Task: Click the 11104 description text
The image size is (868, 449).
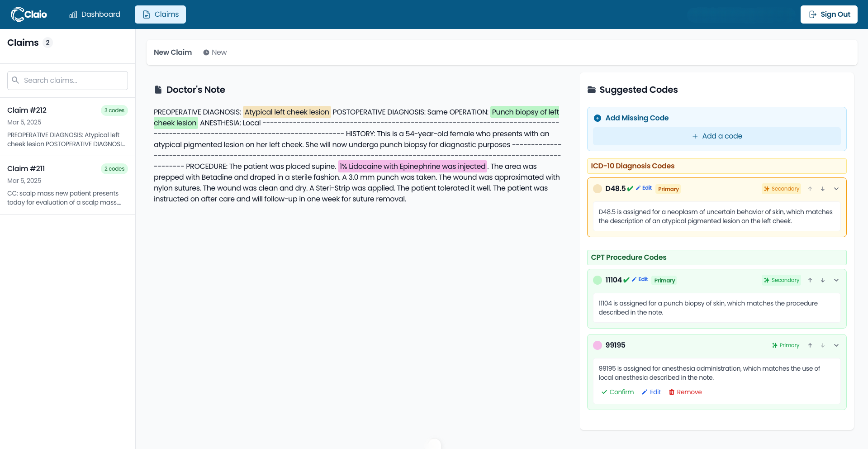Action: (708, 308)
